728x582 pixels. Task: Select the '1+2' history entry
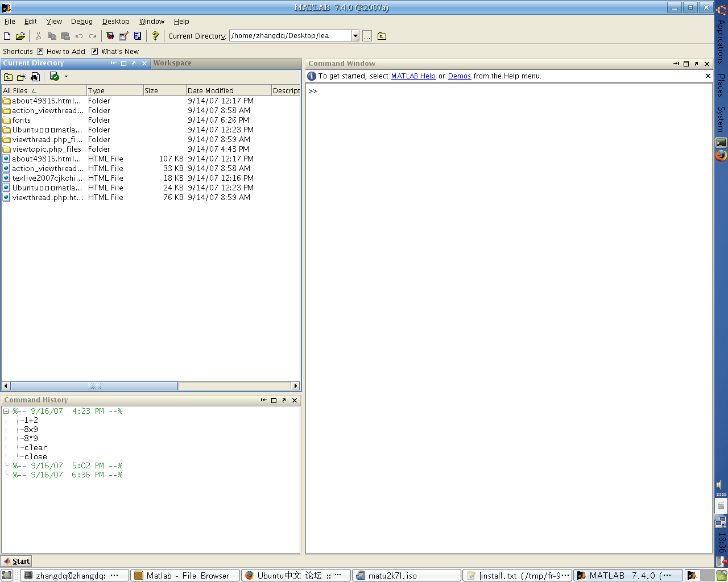click(31, 420)
